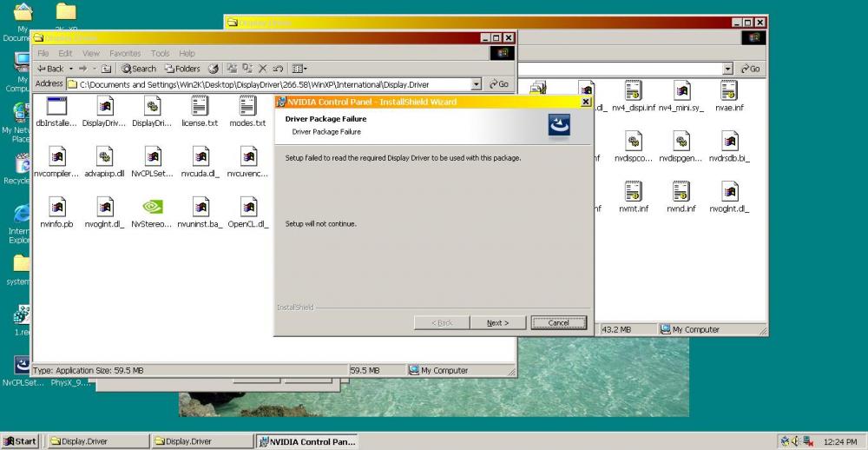Open the Tools menu
The width and height of the screenshot is (868, 450).
coord(160,53)
